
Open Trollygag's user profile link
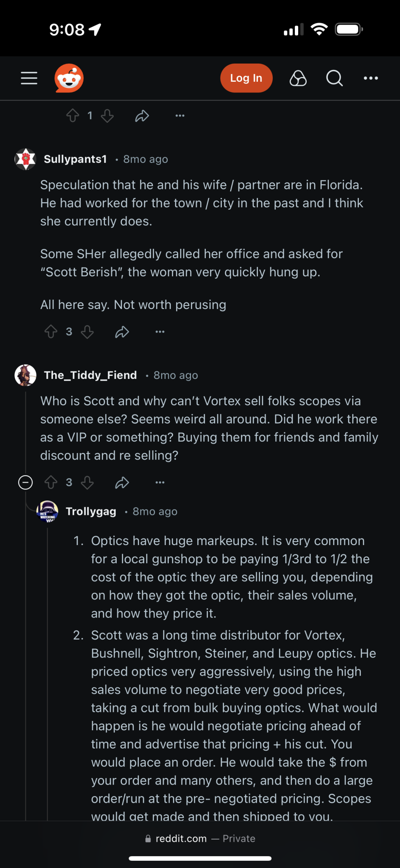pos(91,511)
